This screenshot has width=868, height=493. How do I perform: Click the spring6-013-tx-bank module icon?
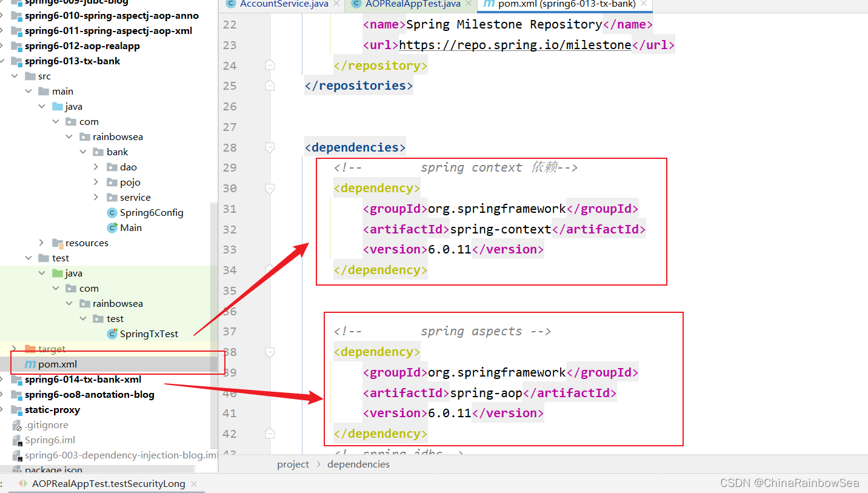[16, 61]
